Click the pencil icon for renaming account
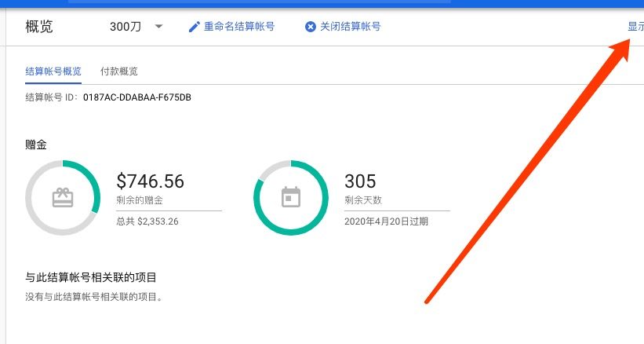Screen dimensions: 644x344 (194, 27)
